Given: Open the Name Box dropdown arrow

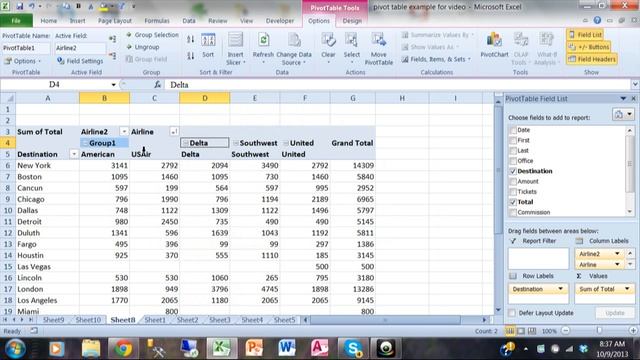Looking at the screenshot, I should pos(113,84).
